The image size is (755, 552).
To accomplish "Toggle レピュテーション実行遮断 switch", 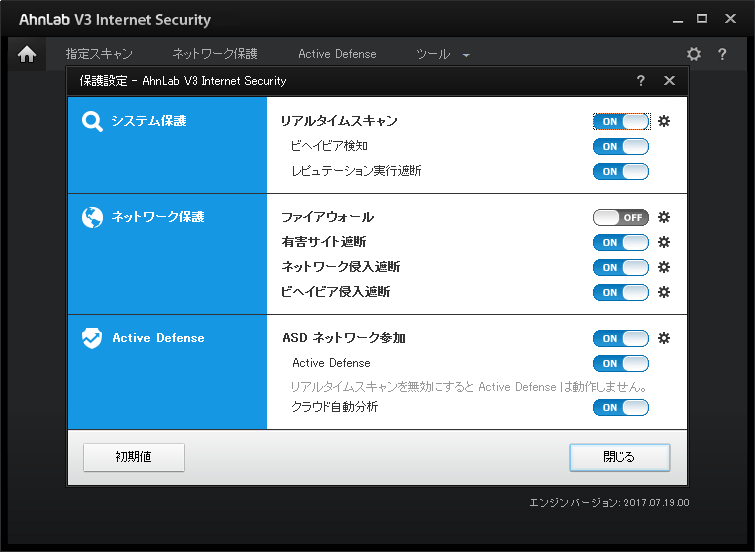I will tap(621, 171).
